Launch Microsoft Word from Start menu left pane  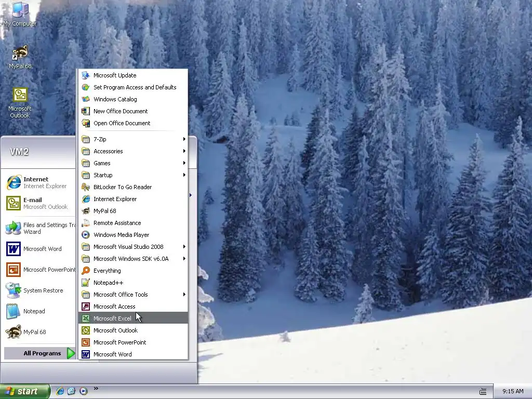(x=38, y=249)
